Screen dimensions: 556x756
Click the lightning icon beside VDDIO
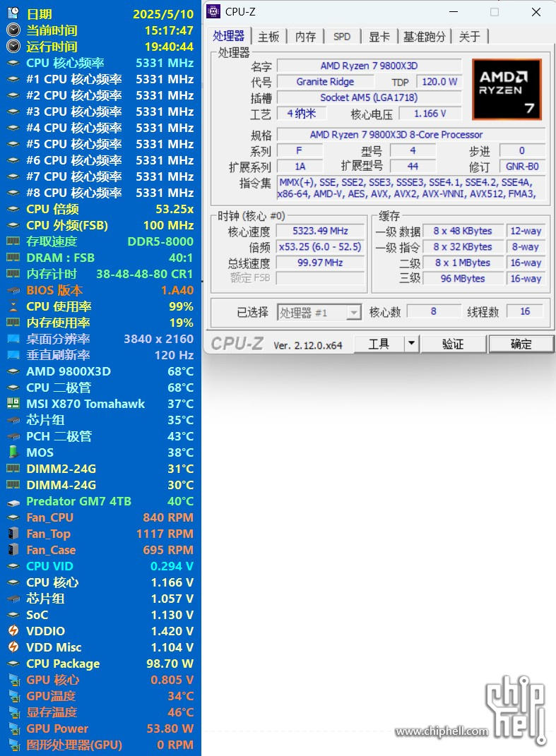point(13,630)
